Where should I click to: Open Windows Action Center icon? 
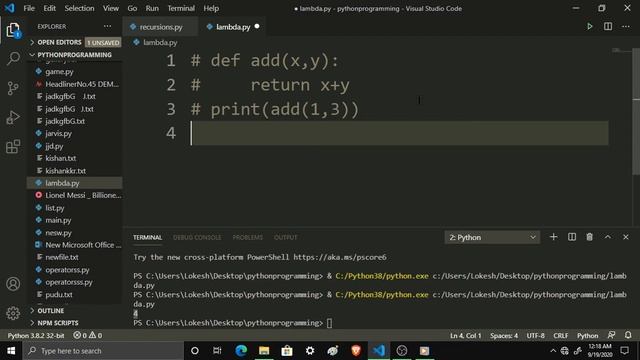click(x=624, y=351)
